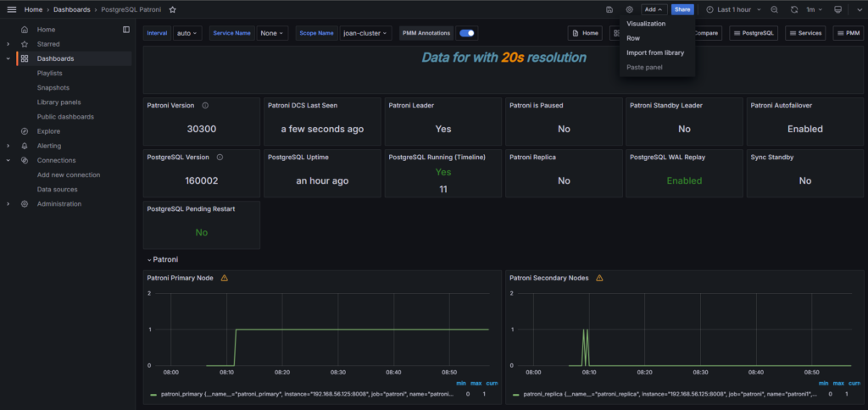This screenshot has height=410, width=868.
Task: Click the Home dashboard link button
Action: [x=585, y=33]
